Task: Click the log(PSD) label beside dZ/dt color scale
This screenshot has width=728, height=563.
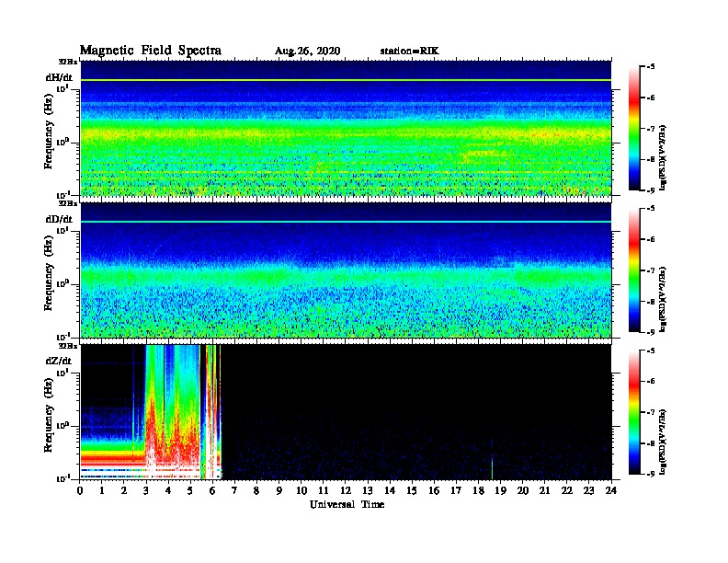Action: tap(664, 442)
